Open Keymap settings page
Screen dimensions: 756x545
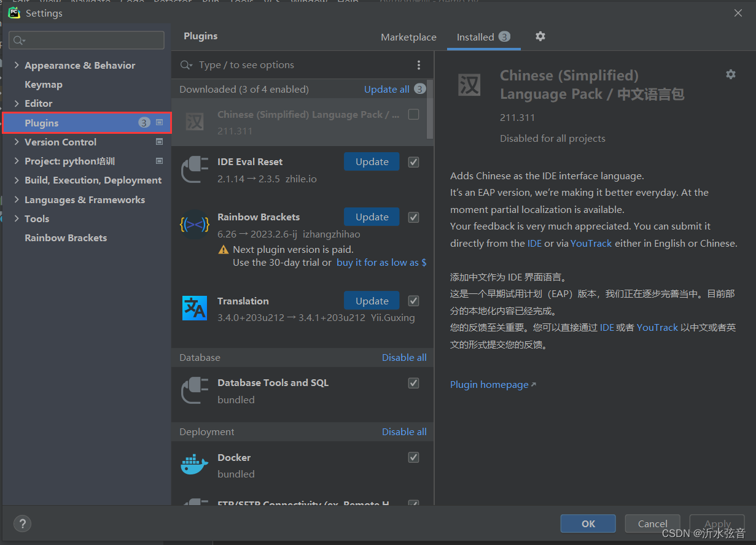point(44,85)
